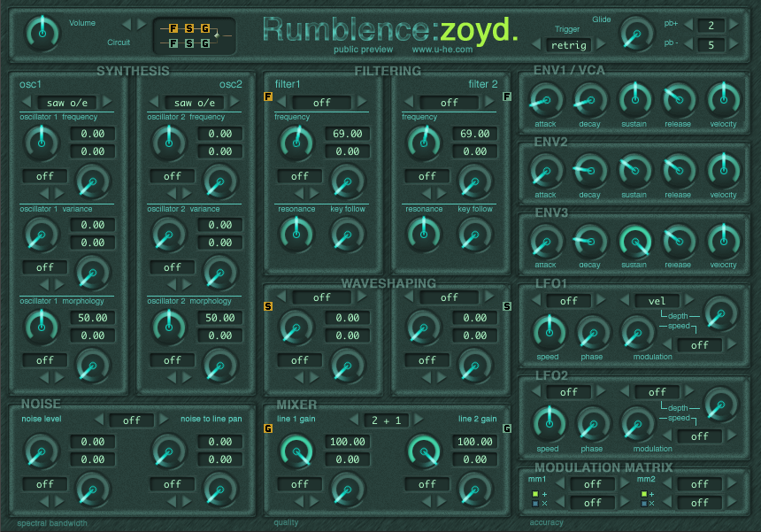The height and width of the screenshot is (532, 761).
Task: Adjust ENV2 decay knob
Action: (590, 171)
